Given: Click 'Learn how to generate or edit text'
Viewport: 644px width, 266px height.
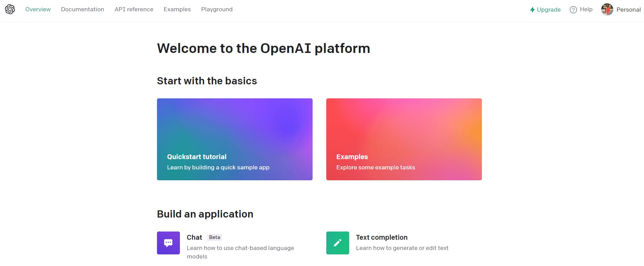Looking at the screenshot, I should (x=402, y=248).
